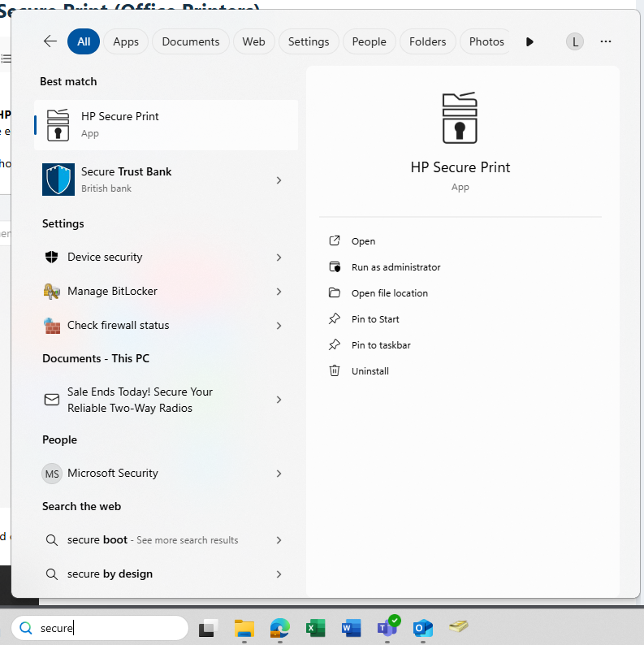Image resolution: width=644 pixels, height=645 pixels.
Task: Open Excel from the taskbar
Action: point(315,628)
